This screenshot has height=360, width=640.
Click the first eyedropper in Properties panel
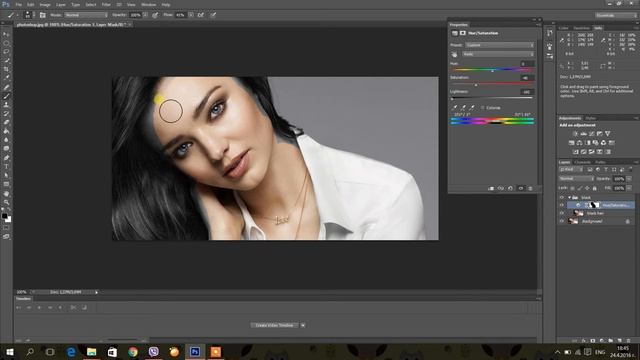pos(455,108)
